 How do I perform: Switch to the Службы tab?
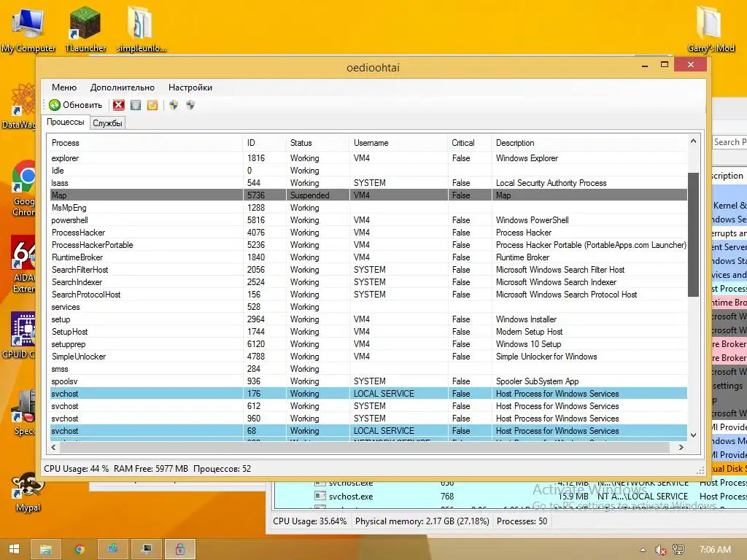pos(107,122)
